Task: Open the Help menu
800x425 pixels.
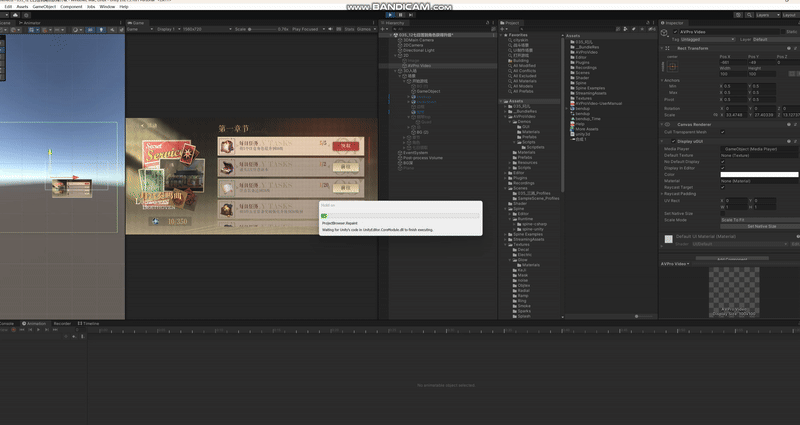Action: click(124, 7)
